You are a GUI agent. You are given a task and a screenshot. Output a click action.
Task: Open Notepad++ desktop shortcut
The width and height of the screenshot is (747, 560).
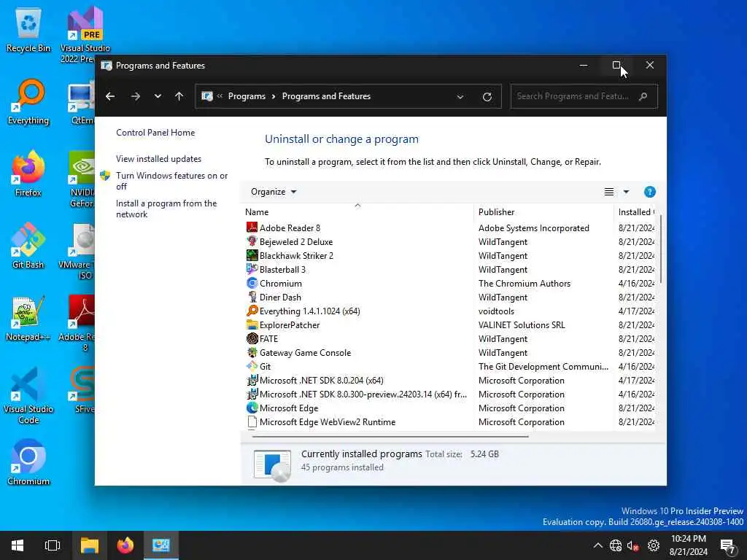(x=28, y=319)
